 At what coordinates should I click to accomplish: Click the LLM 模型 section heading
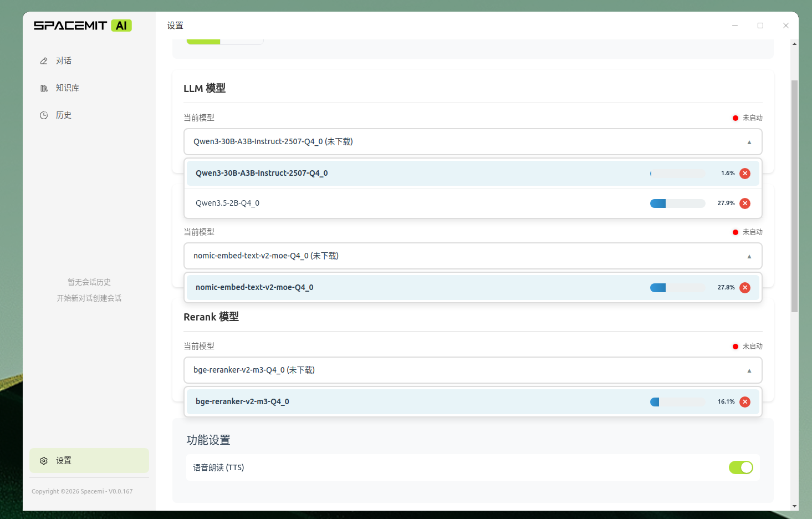click(x=205, y=89)
